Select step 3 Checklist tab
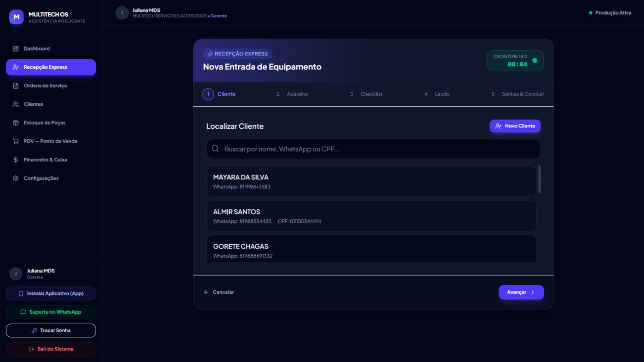This screenshot has height=362, width=644. [x=364, y=94]
